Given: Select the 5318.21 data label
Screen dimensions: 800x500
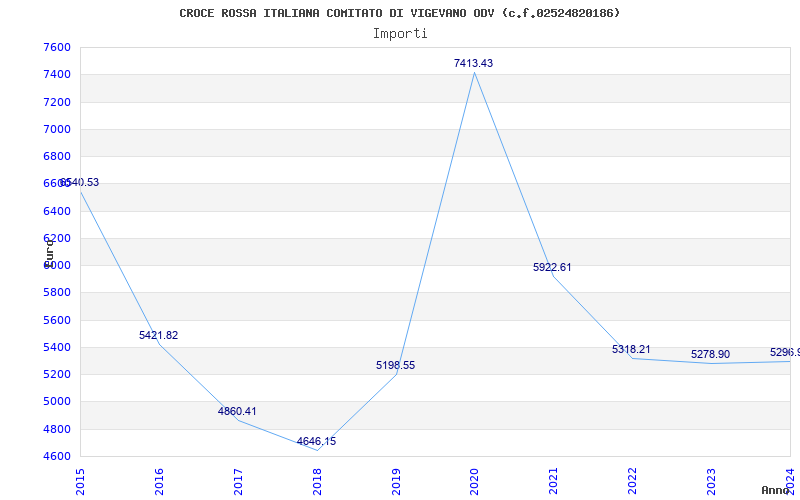Looking at the screenshot, I should (x=631, y=349).
